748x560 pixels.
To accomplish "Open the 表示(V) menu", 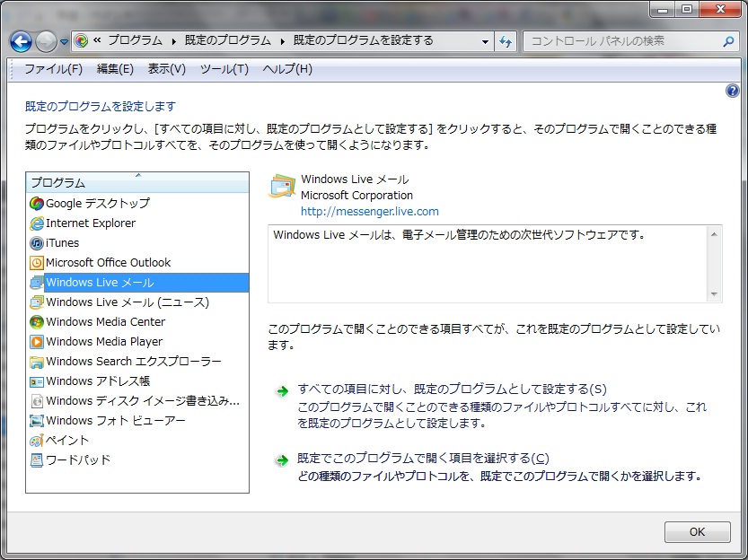I will (166, 69).
